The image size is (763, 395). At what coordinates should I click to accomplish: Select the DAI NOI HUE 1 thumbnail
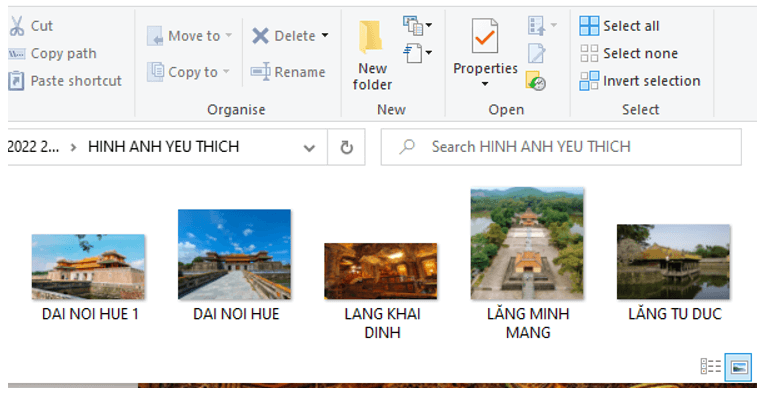[x=88, y=267]
